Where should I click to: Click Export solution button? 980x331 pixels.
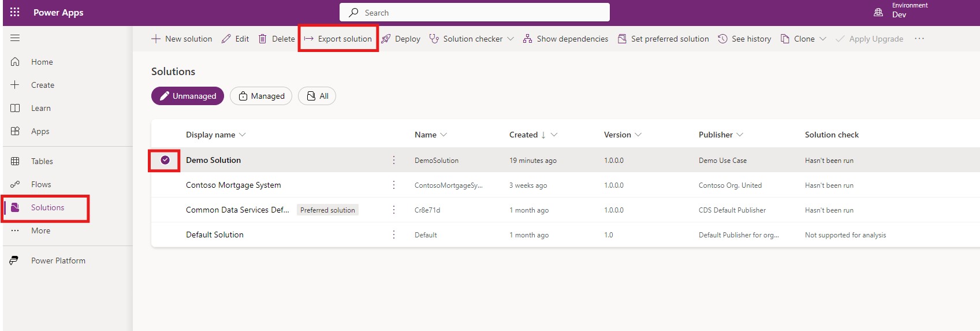pyautogui.click(x=338, y=39)
